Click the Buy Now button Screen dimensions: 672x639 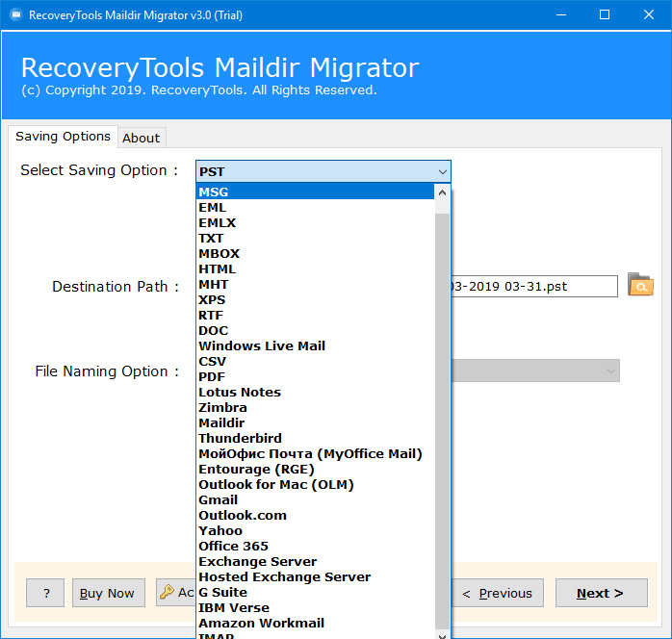coord(109,593)
